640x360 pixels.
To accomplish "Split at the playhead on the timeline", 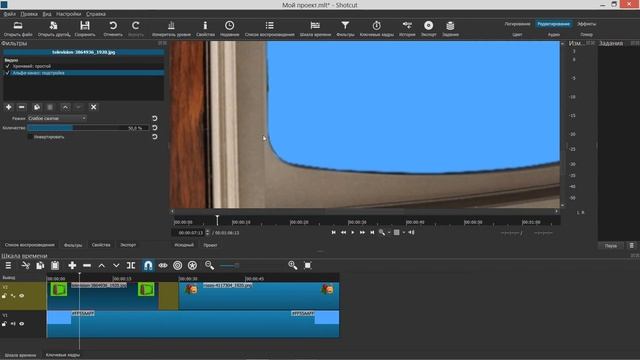I will coord(131,265).
